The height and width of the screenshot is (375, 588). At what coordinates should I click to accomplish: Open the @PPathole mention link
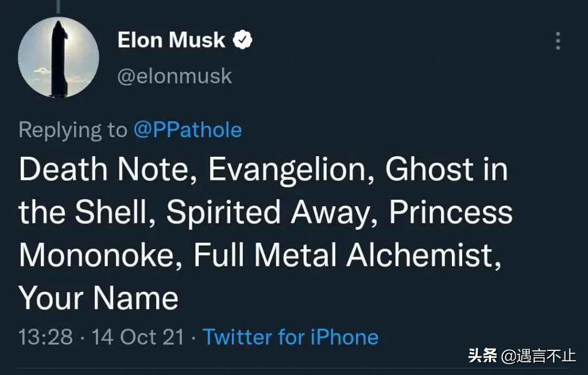pyautogui.click(x=187, y=130)
